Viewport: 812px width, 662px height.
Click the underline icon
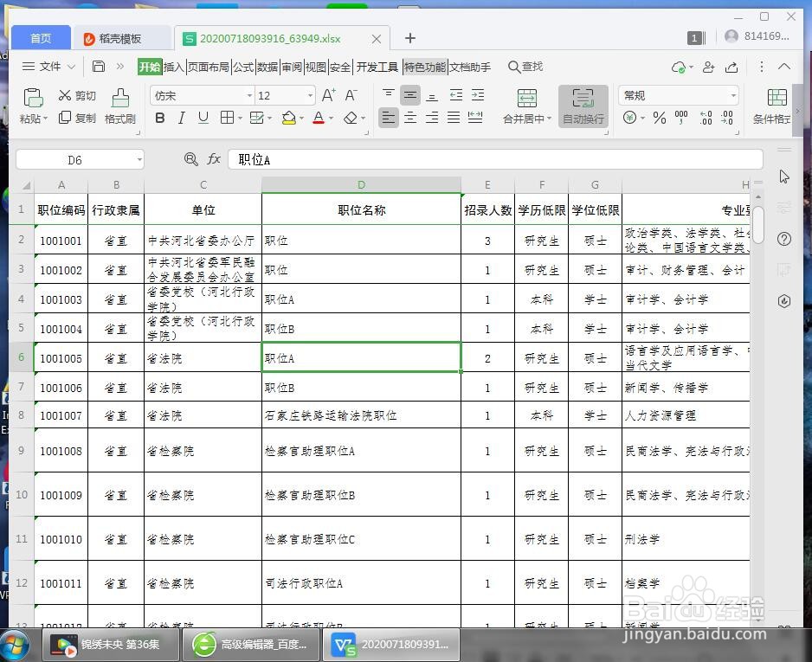pos(202,118)
